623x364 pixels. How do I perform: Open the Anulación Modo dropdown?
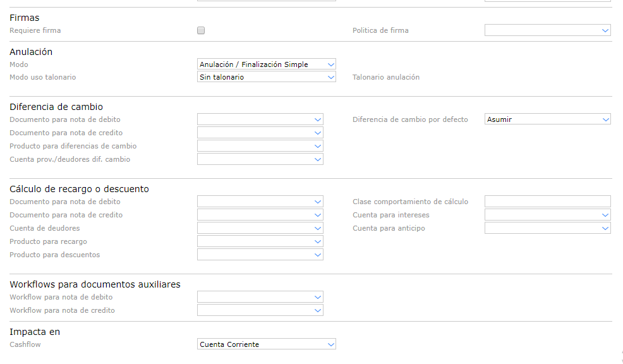coord(266,64)
